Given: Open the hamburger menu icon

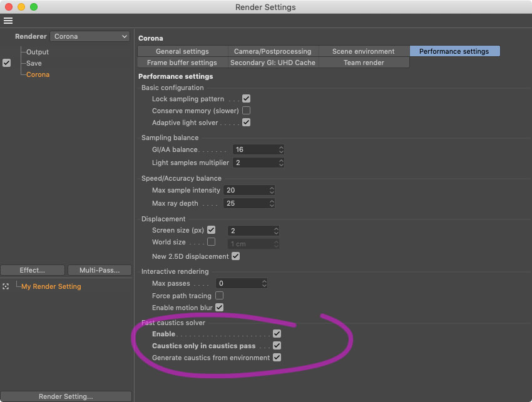Looking at the screenshot, I should pyautogui.click(x=8, y=21).
